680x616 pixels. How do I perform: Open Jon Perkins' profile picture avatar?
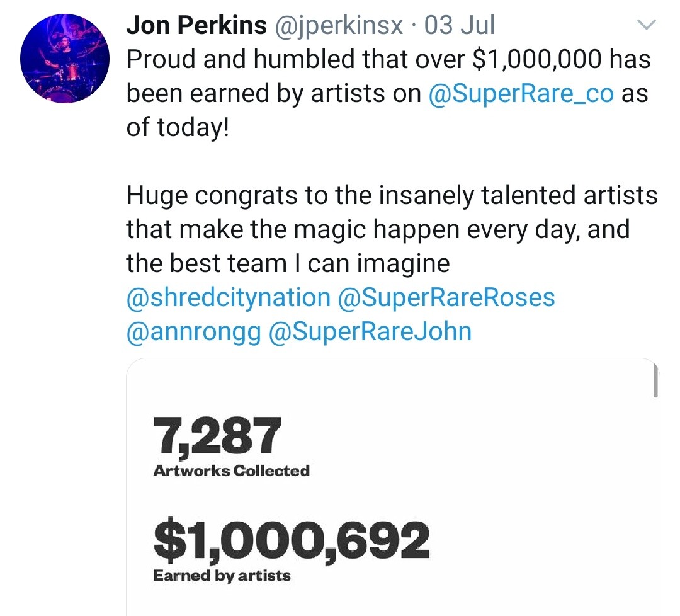(65, 59)
